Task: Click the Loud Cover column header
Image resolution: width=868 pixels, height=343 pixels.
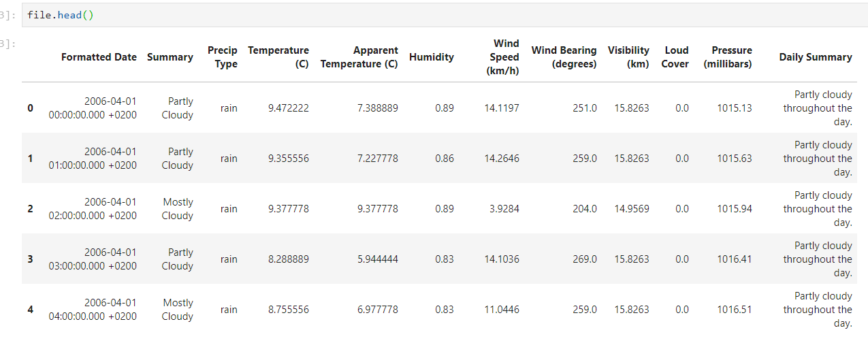Action: click(x=675, y=57)
